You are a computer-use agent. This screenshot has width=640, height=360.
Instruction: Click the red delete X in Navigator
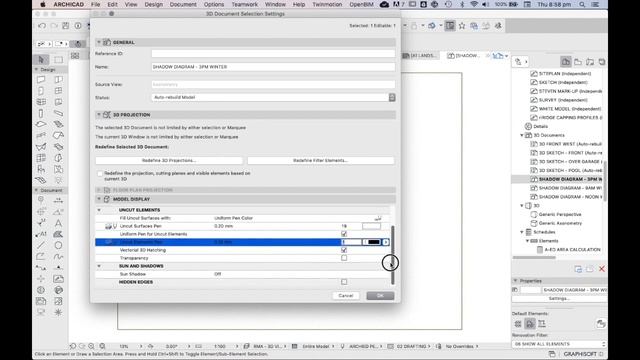click(x=602, y=269)
